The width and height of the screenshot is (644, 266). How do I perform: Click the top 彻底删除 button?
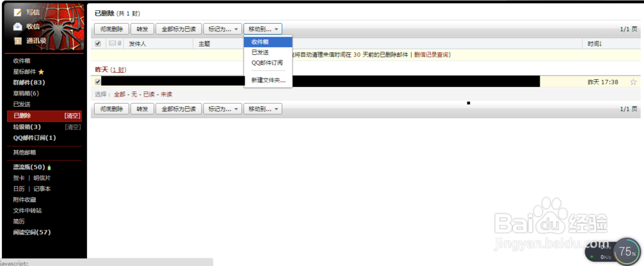[x=111, y=29]
